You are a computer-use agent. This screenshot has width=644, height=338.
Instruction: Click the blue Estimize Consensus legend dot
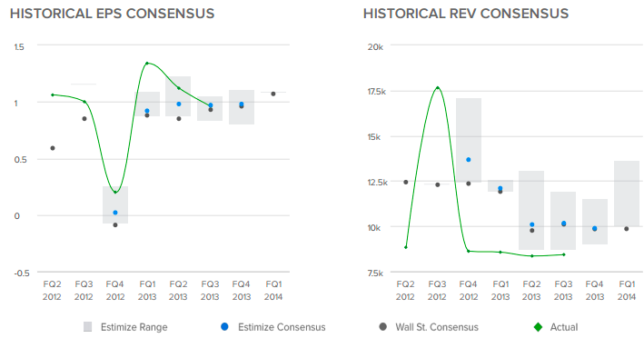pyautogui.click(x=224, y=327)
